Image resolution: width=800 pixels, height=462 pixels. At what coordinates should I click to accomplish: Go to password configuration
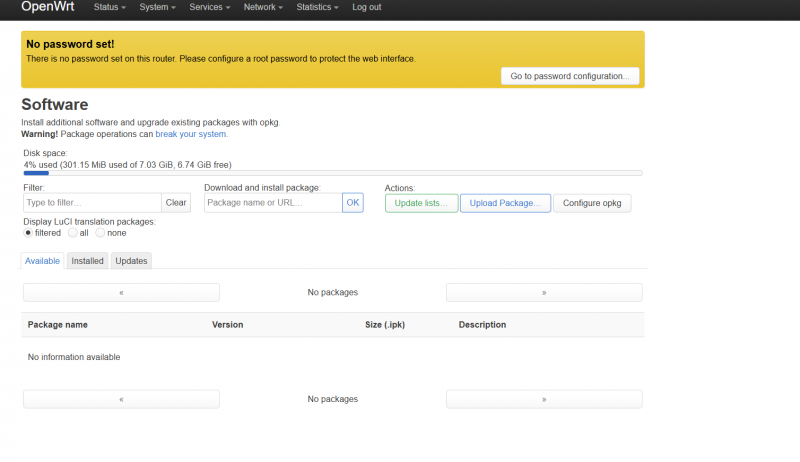(x=569, y=76)
